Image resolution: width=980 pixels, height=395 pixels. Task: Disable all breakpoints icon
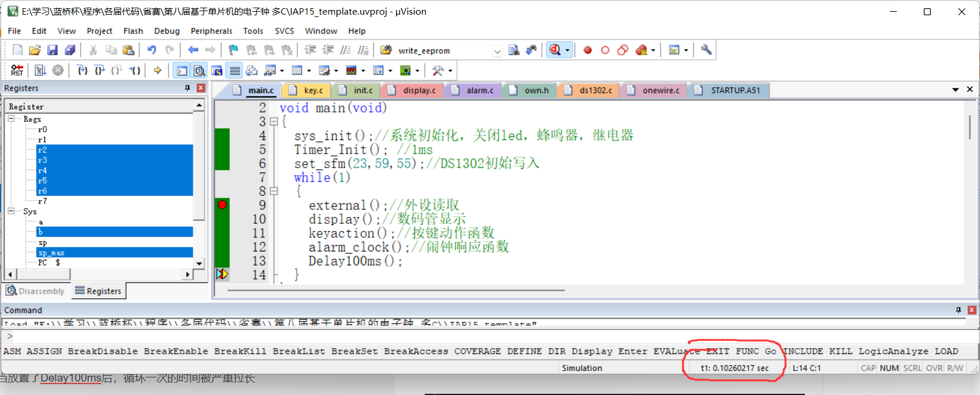pyautogui.click(x=623, y=50)
